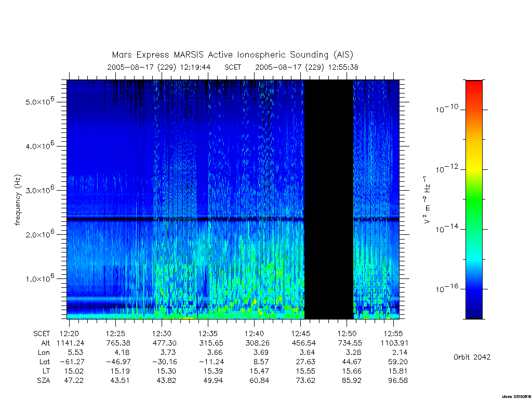Click the SZA value 60.84
Image resolution: width=532 pixels, height=399 pixels.
pos(259,380)
